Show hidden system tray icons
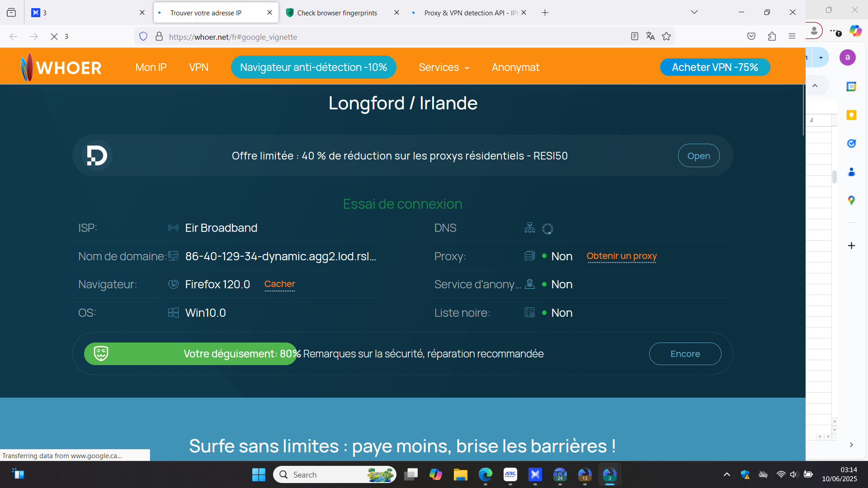 (726, 474)
